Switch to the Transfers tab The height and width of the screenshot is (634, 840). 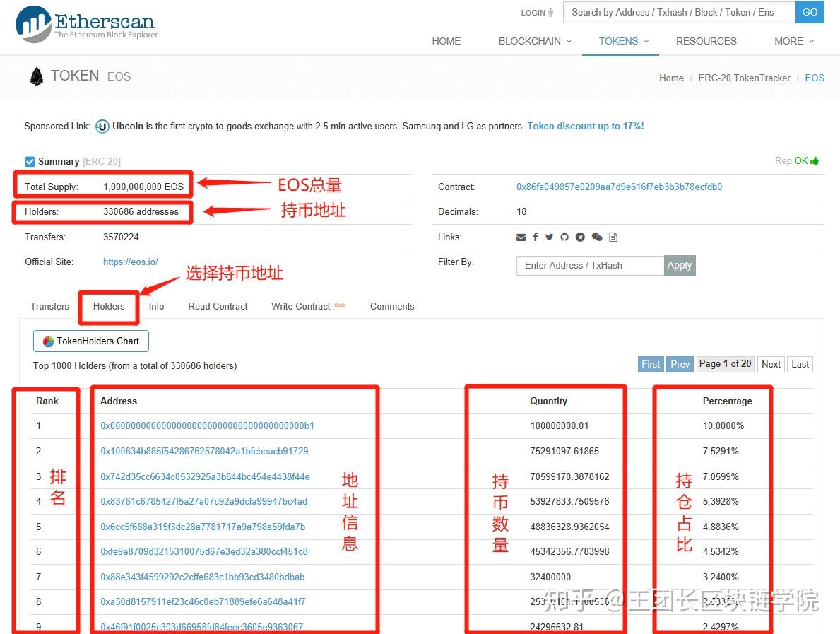[50, 307]
